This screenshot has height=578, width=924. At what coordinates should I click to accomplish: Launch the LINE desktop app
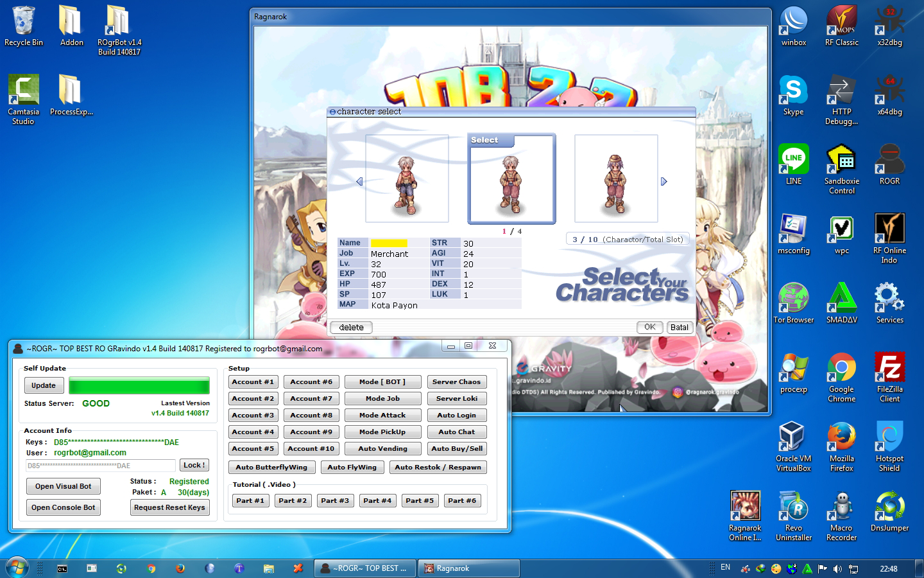pyautogui.click(x=794, y=165)
